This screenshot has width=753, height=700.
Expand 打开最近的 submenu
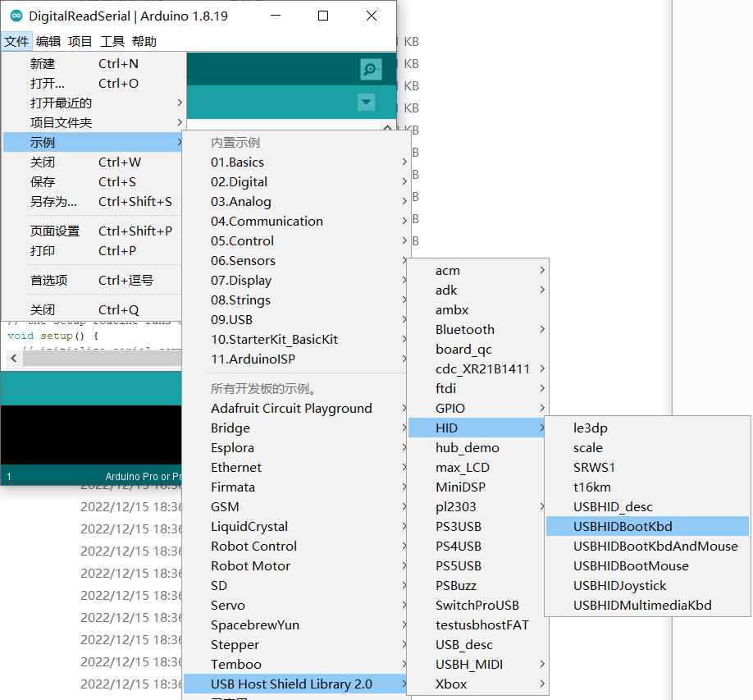tap(94, 103)
